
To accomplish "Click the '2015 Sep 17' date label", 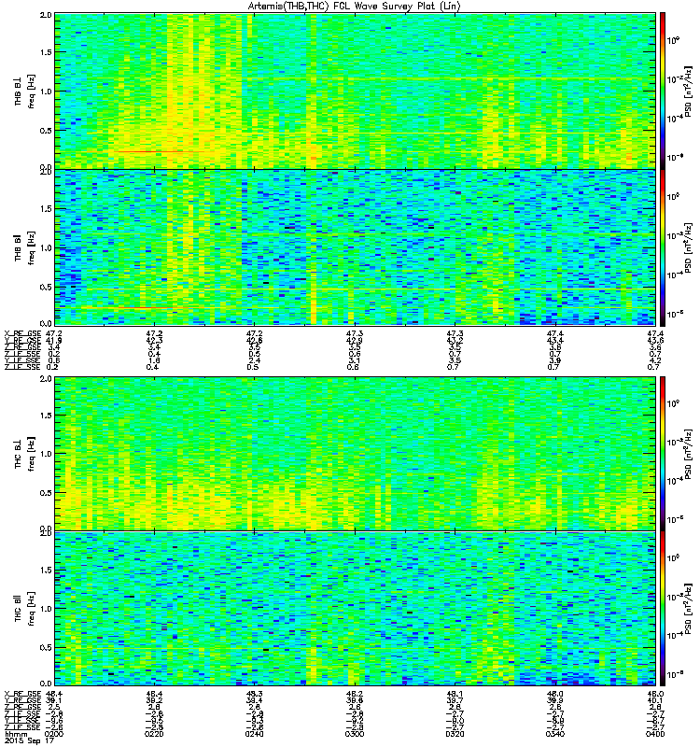I will (x=29, y=740).
